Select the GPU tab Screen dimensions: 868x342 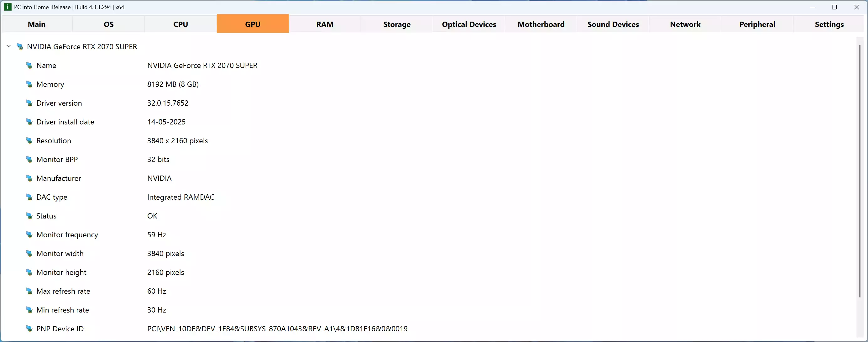tap(253, 24)
